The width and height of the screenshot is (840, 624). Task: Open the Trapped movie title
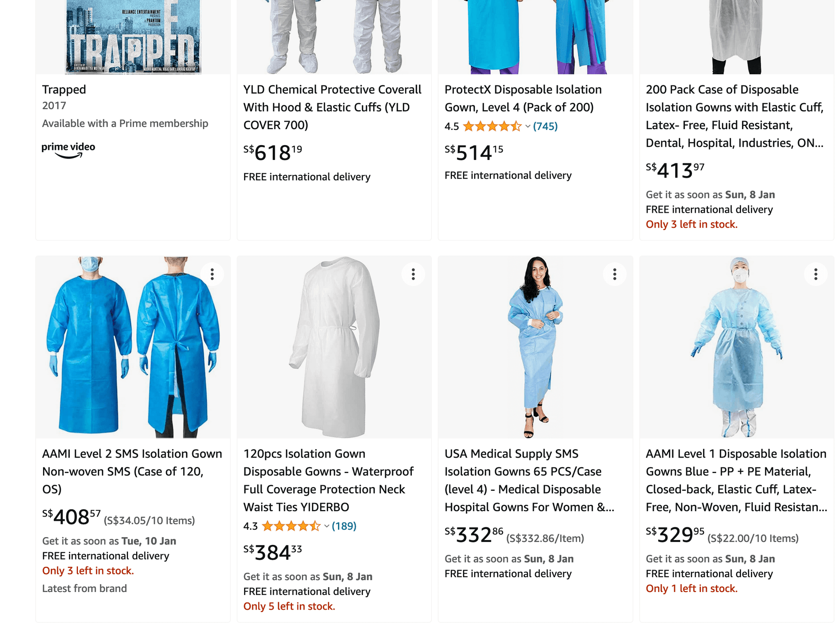click(64, 89)
